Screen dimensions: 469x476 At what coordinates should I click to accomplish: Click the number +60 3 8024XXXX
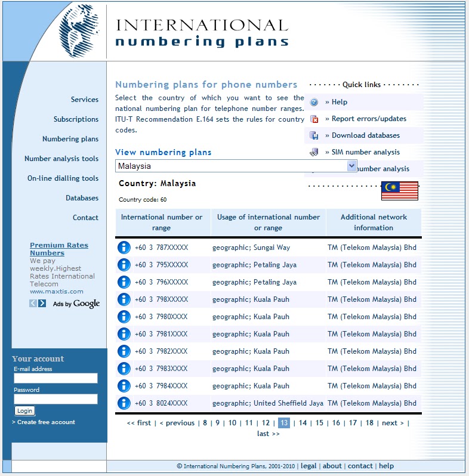(161, 403)
